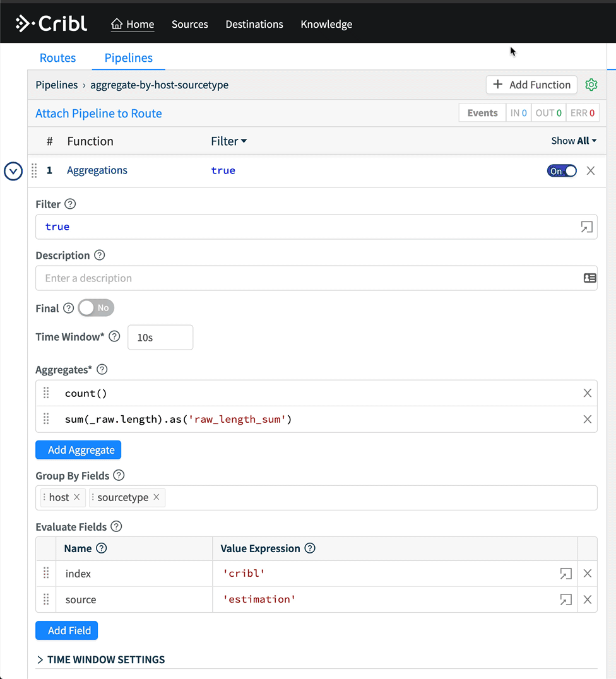
Task: Click the Time Window input field
Action: click(160, 338)
